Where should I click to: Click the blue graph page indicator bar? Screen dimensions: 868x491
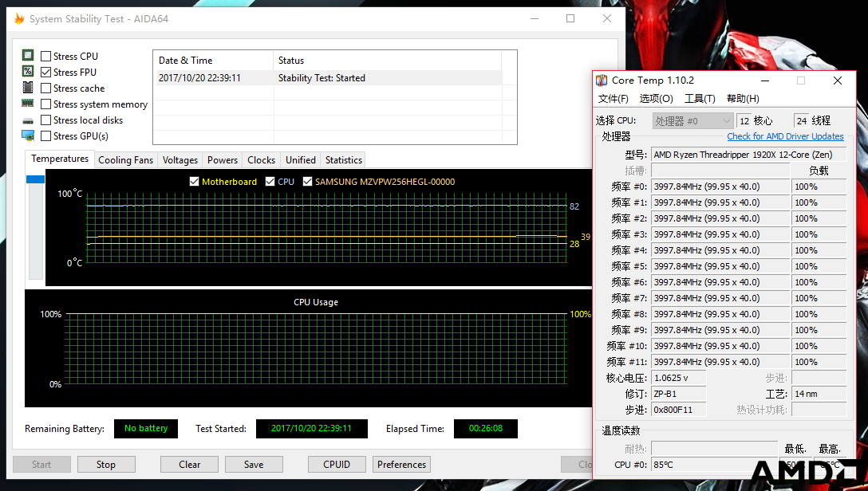coord(35,179)
